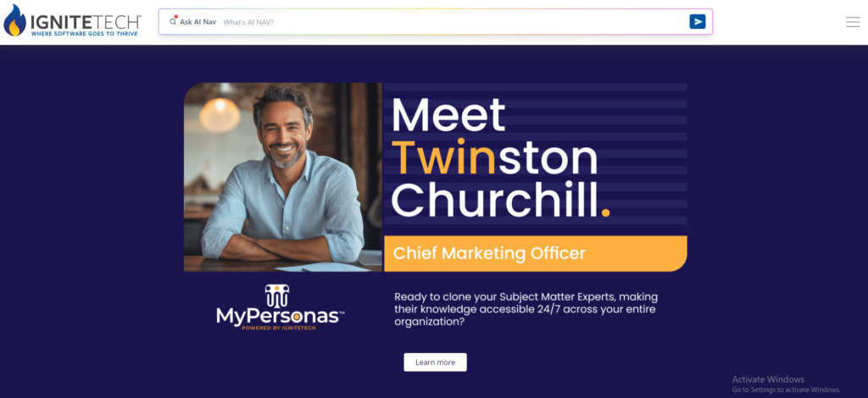Click the MyPersonas three-figure logo icon

[x=277, y=296]
